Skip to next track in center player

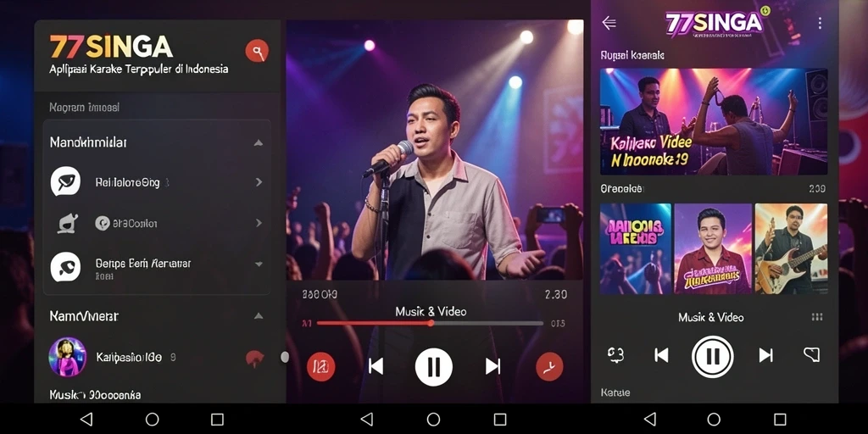coord(492,366)
